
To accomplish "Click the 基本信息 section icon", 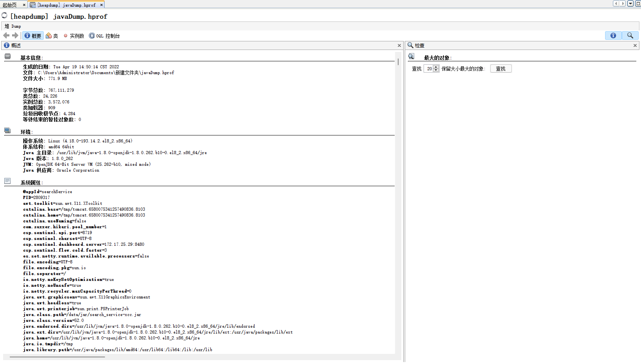I will (7, 56).
